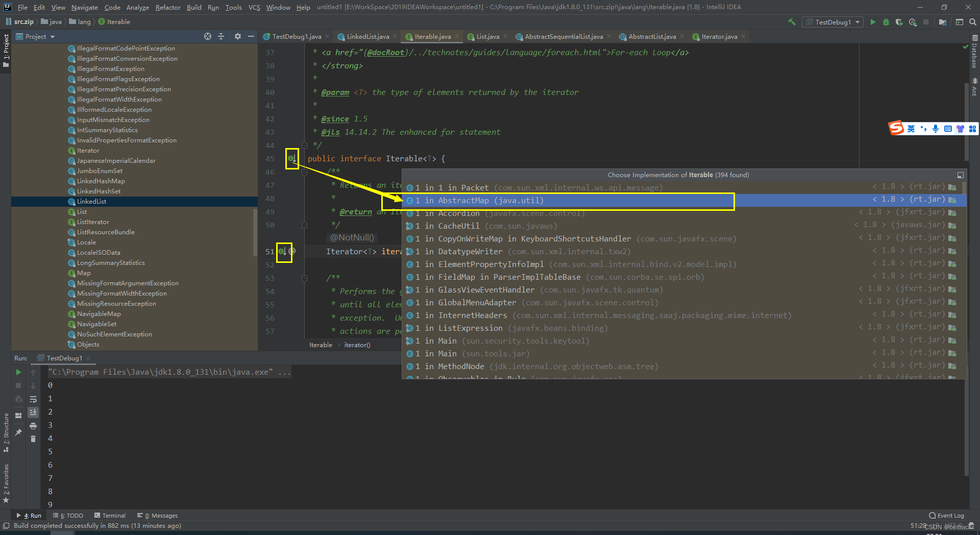
Task: Select NavigableMap in the Project tree
Action: click(99, 314)
